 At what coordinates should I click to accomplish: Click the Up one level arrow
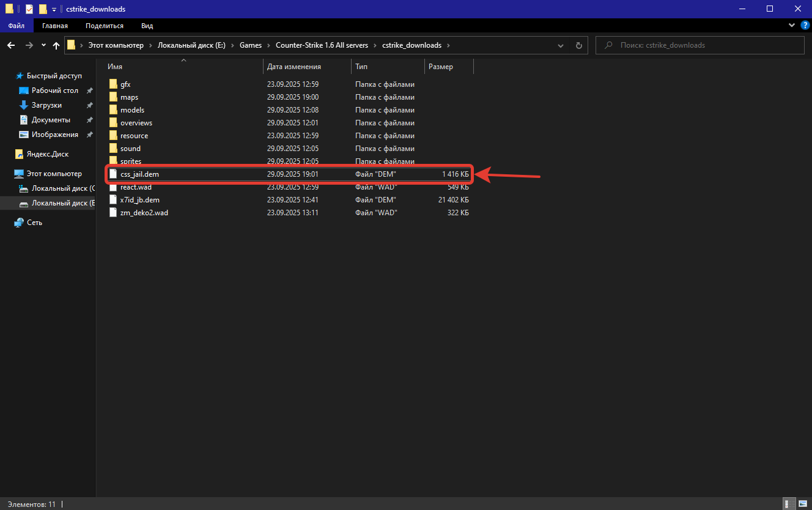[x=56, y=45]
